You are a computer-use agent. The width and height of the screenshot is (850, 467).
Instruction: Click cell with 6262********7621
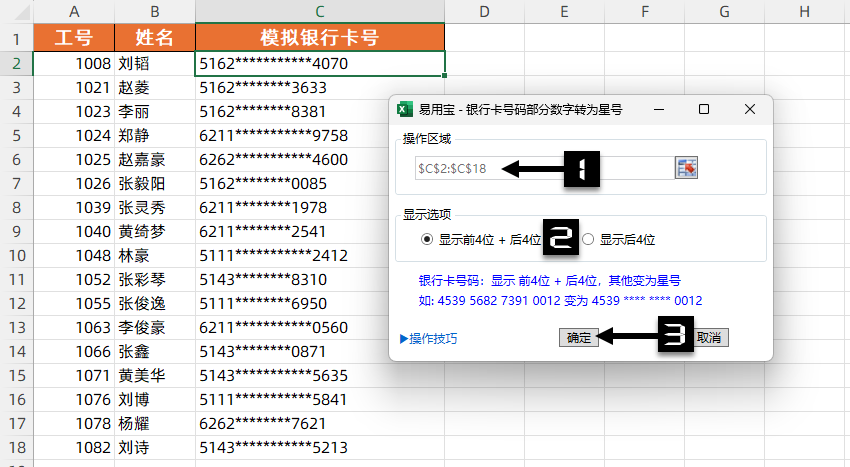pos(320,424)
